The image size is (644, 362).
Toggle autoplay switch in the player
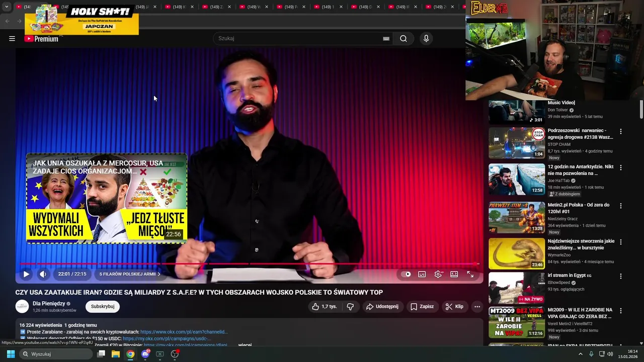(x=406, y=274)
